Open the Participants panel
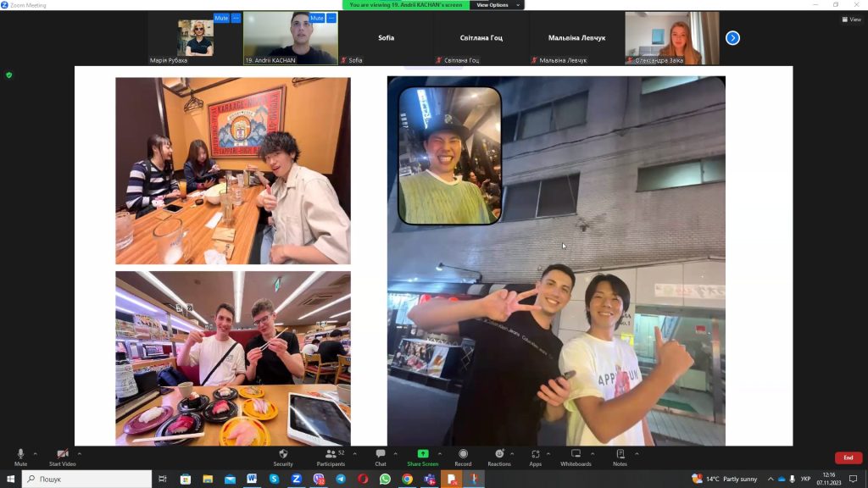The height and width of the screenshot is (488, 868). pos(331,457)
